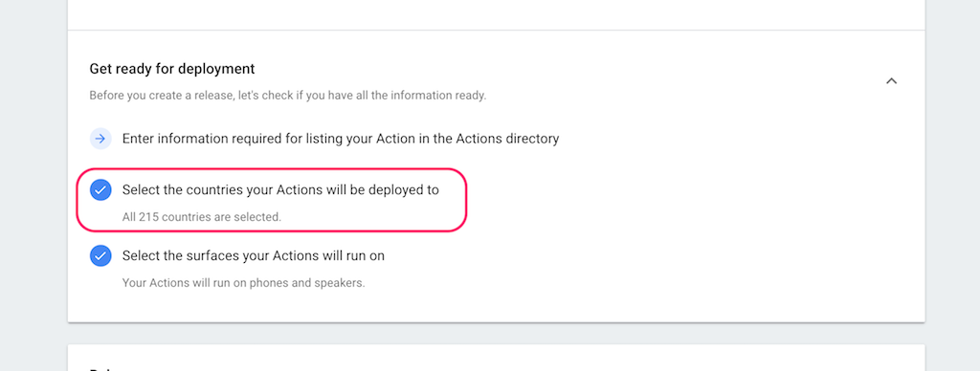Click the Before you create a release subtitle
This screenshot has width=980, height=371.
[287, 96]
